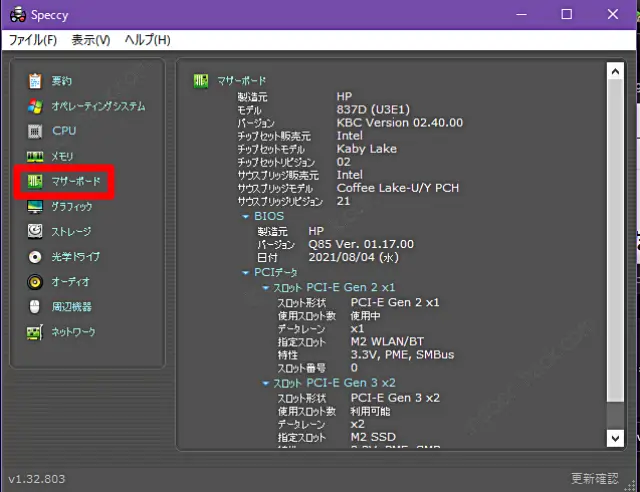This screenshot has width=640, height=492.
Task: Go to 要約 section label
Action: point(62,81)
